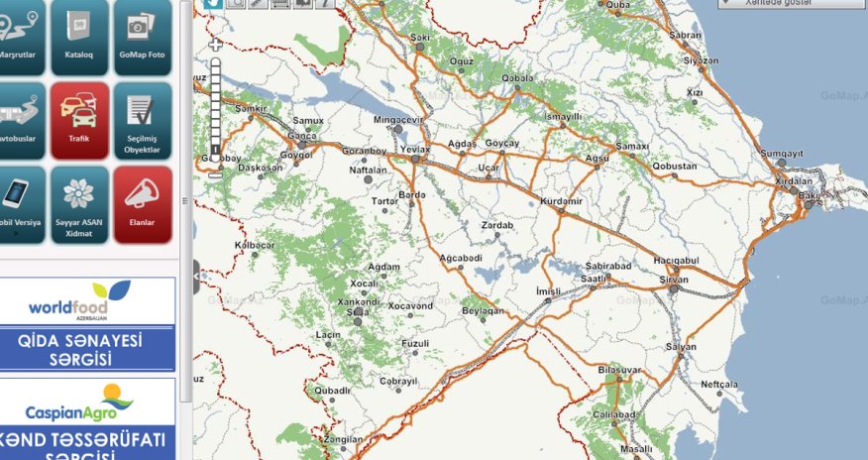Zoom in with the plus button

(215, 46)
